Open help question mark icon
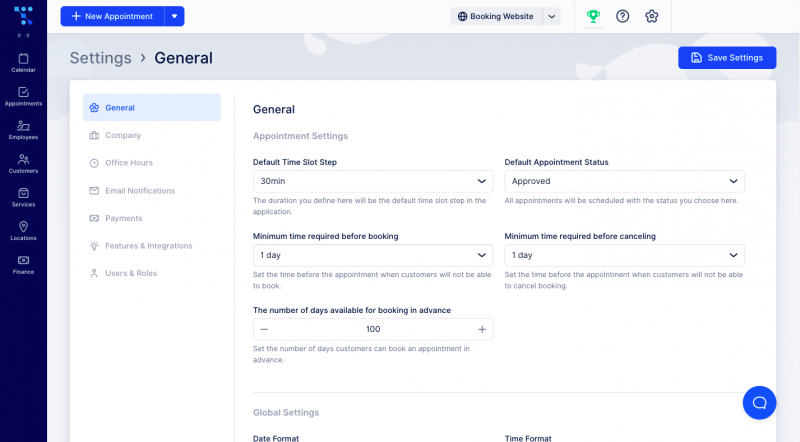Viewport: 800px width, 442px height. pyautogui.click(x=622, y=16)
